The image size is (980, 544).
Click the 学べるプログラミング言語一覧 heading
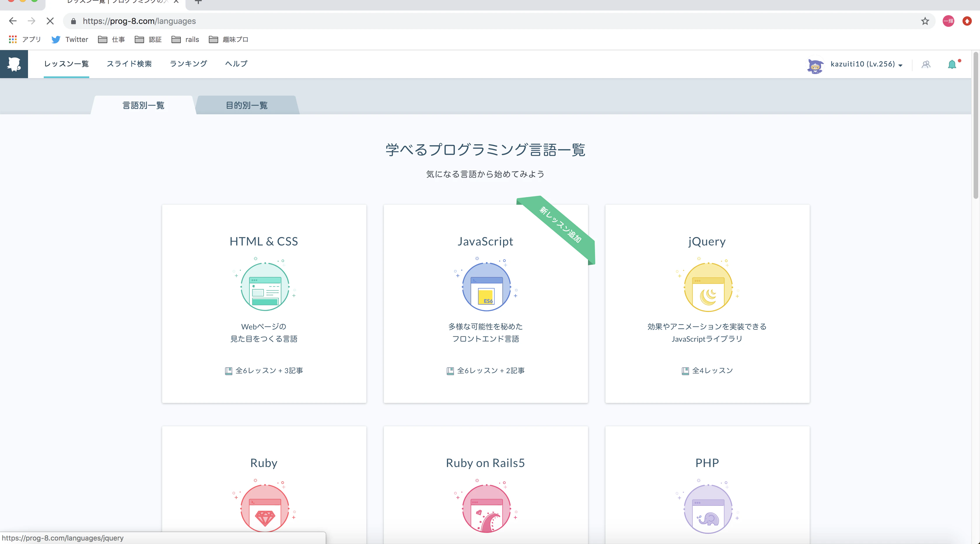click(x=485, y=150)
